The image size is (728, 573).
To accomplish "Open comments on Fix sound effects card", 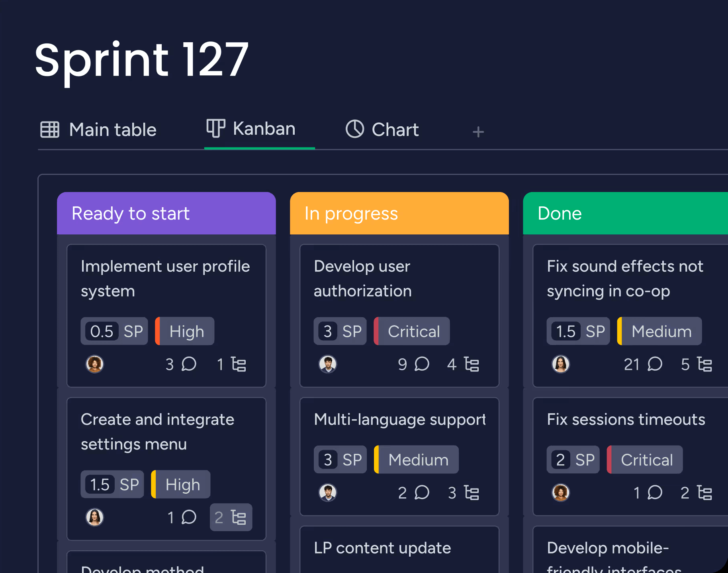I will coord(654,364).
